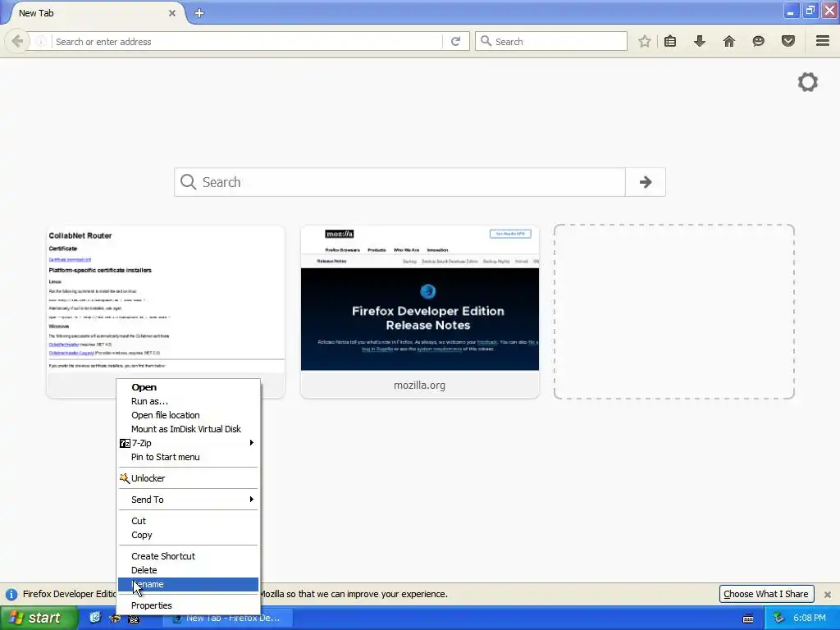
Task: Click the magnifier icon in toolbar search box
Action: [x=486, y=41]
